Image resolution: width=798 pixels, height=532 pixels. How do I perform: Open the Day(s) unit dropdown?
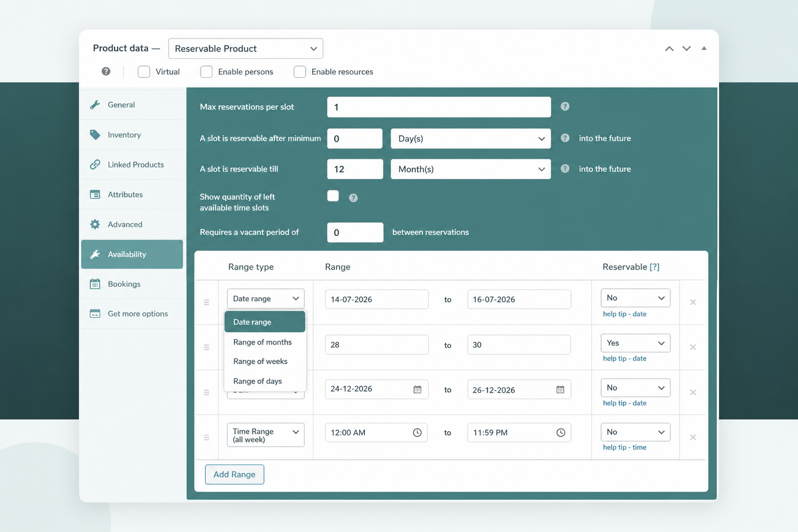(x=471, y=139)
